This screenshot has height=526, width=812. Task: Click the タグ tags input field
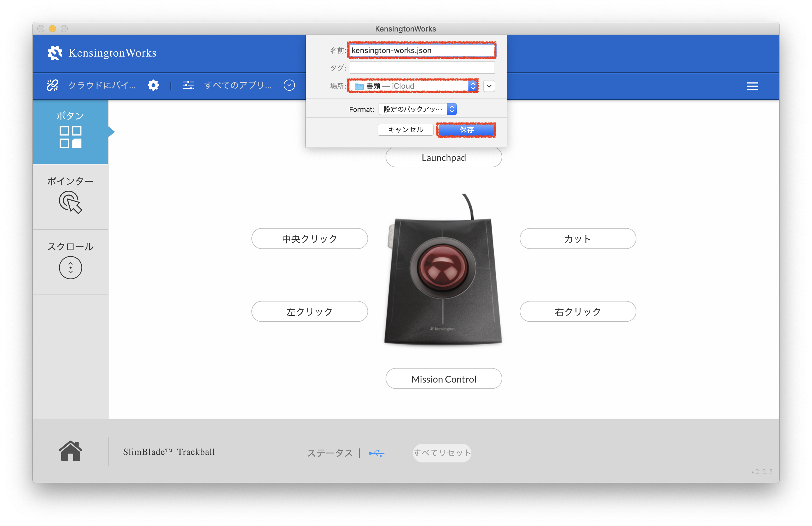(x=422, y=68)
